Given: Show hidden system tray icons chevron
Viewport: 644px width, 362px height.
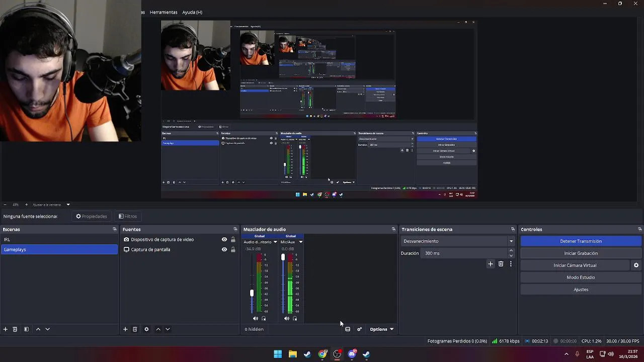Looking at the screenshot, I should [x=567, y=354].
